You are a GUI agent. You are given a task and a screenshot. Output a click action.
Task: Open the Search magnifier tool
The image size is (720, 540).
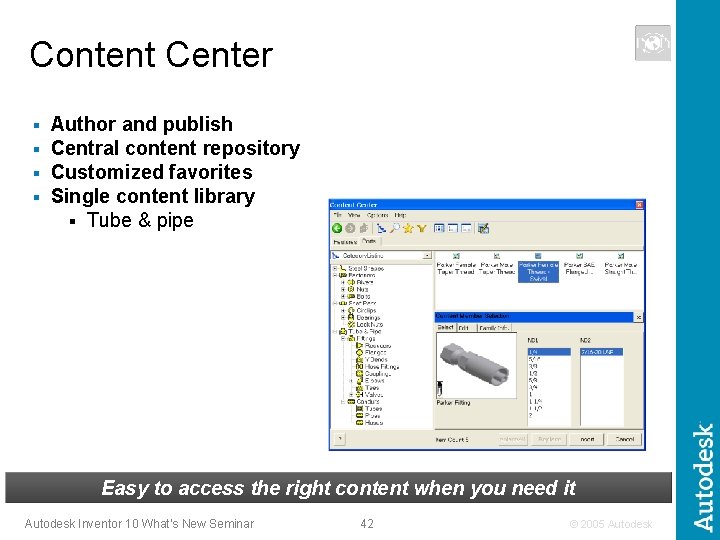point(394,228)
